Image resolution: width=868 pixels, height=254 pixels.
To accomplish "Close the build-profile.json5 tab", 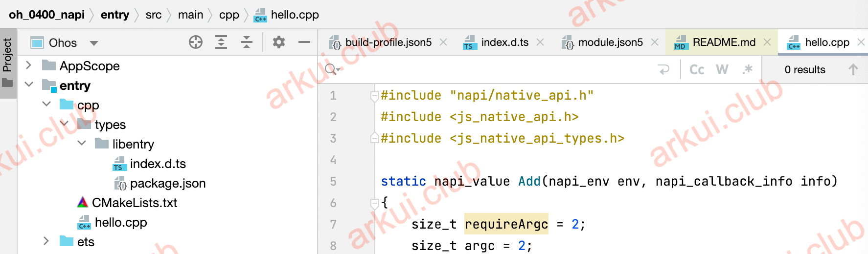I will tap(443, 42).
